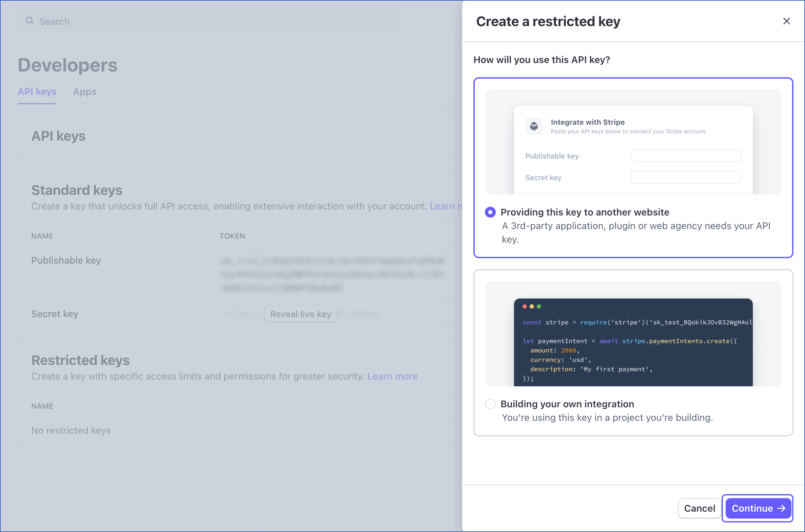Screen dimensions: 805x532
Task: Click the TOKEN column header
Action: (x=232, y=236)
